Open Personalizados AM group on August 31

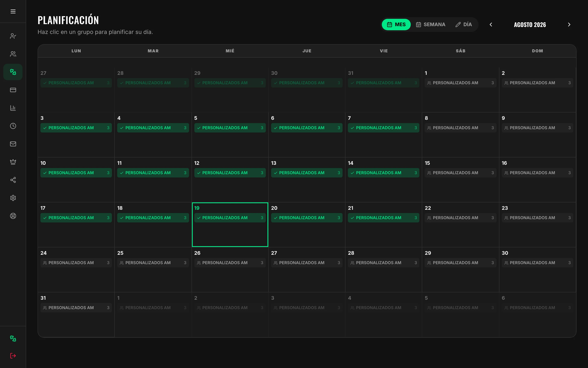76,308
